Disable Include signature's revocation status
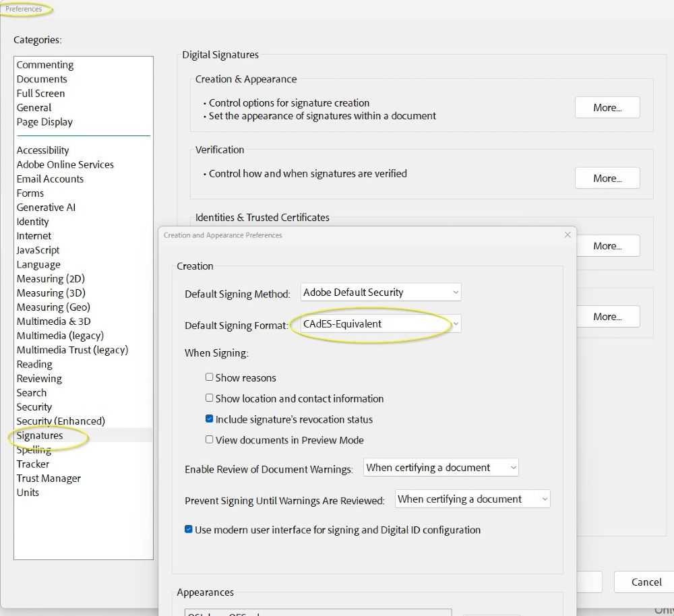 210,419
